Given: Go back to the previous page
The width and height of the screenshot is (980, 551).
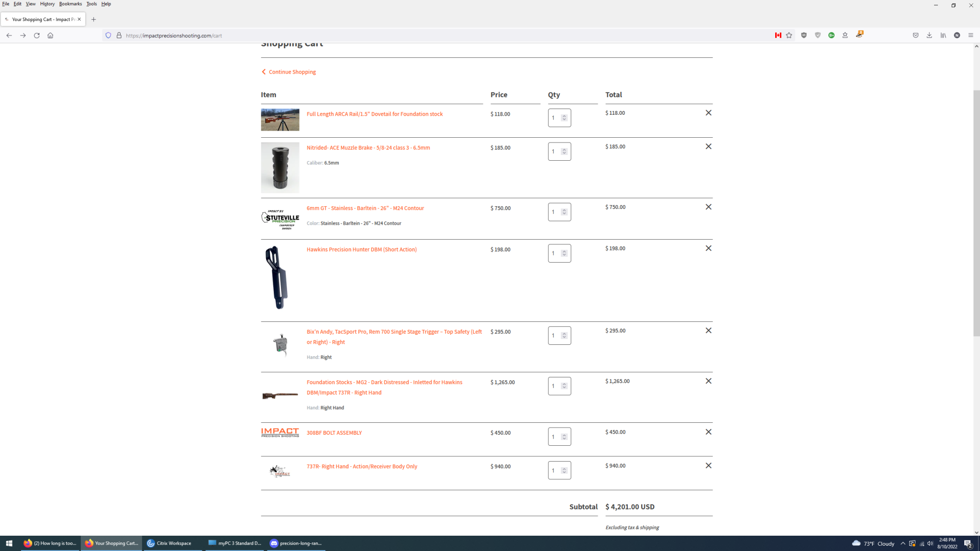Looking at the screenshot, I should (9, 35).
